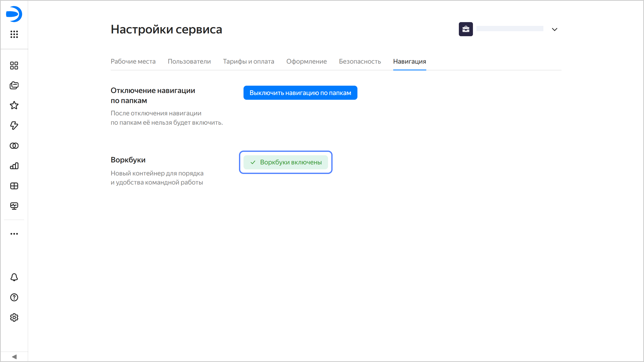
Task: Click the connections lightning bolt icon
Action: [14, 125]
